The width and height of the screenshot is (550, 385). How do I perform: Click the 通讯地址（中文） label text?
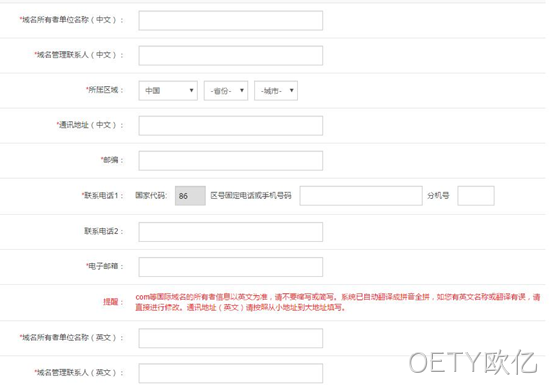90,125
